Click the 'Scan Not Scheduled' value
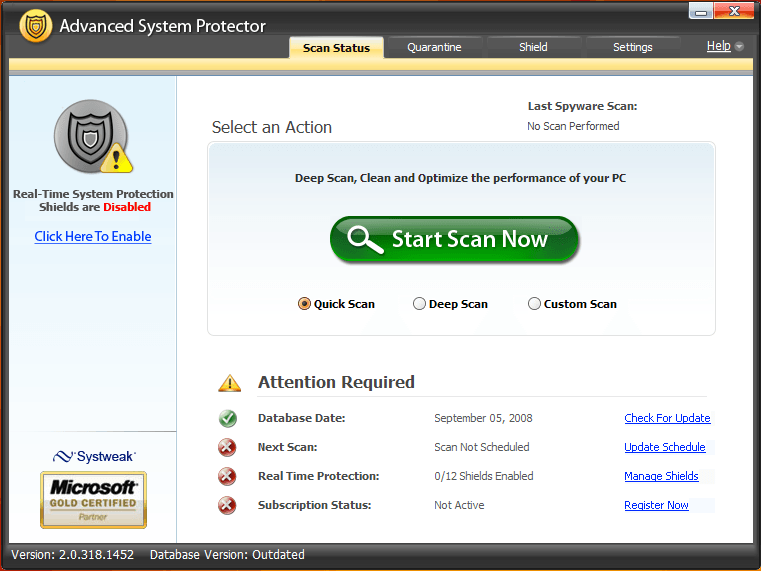The height and width of the screenshot is (571, 761). pyautogui.click(x=482, y=447)
